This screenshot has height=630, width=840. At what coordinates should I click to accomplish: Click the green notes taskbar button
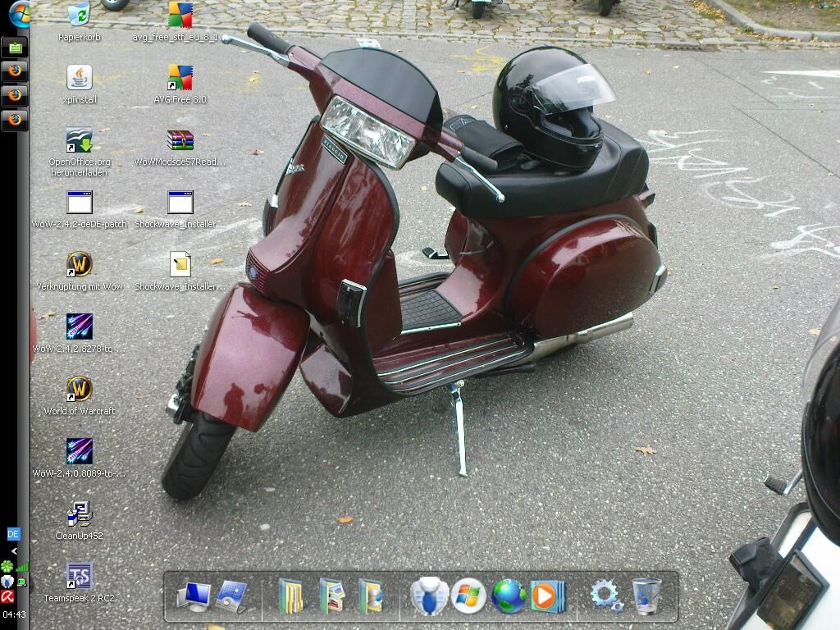pyautogui.click(x=15, y=48)
